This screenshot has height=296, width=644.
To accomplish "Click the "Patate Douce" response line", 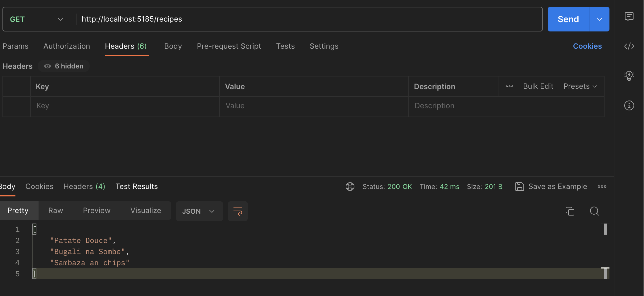I will (x=83, y=240).
